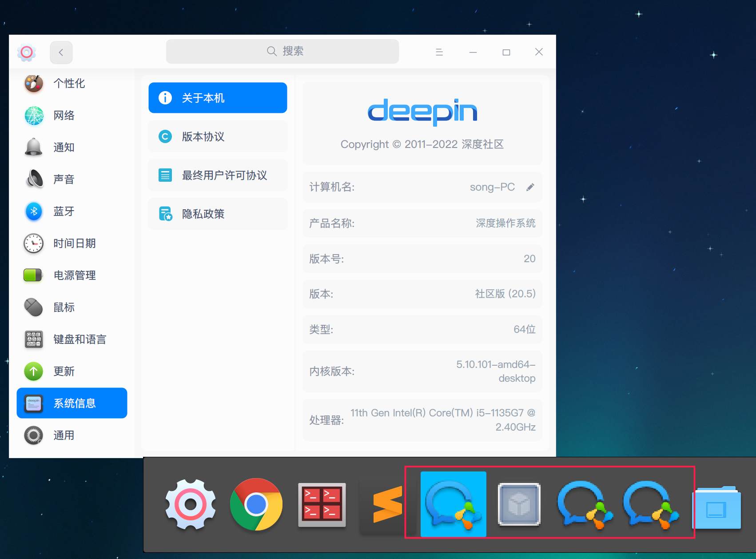Screen dimensions: 756x559
Task: Click the product name value "深度操作系统"
Action: pyautogui.click(x=505, y=223)
